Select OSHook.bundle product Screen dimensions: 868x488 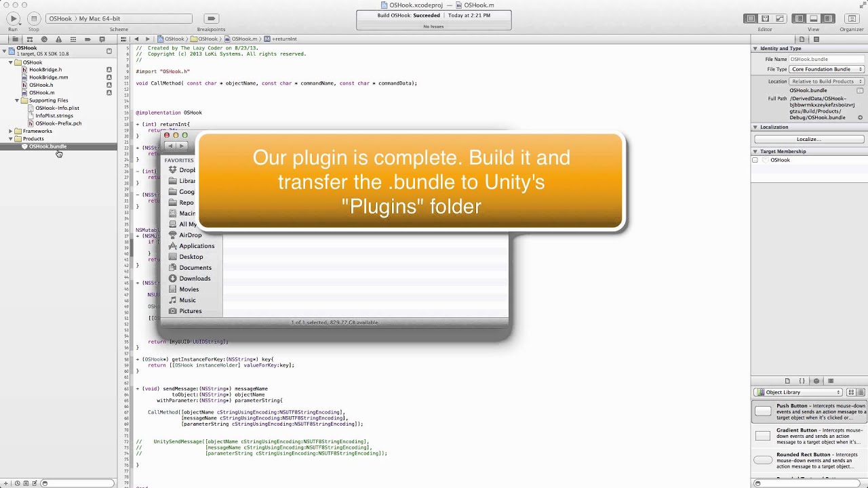tap(47, 146)
